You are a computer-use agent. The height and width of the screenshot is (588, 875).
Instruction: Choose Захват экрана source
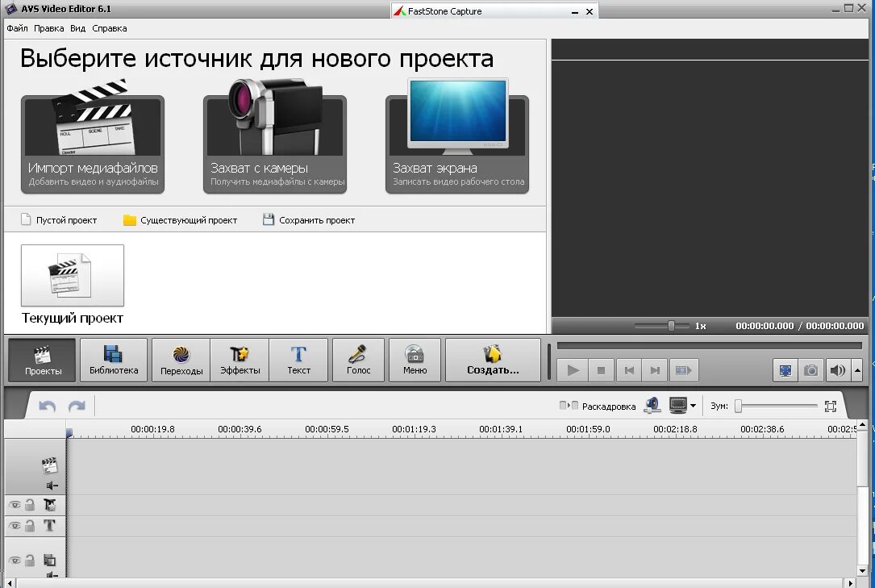point(457,144)
